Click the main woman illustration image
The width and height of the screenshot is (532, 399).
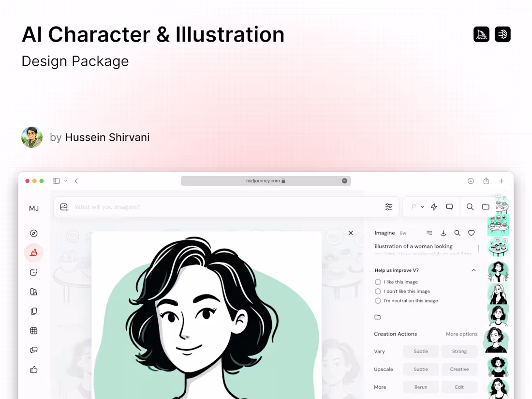[207, 315]
